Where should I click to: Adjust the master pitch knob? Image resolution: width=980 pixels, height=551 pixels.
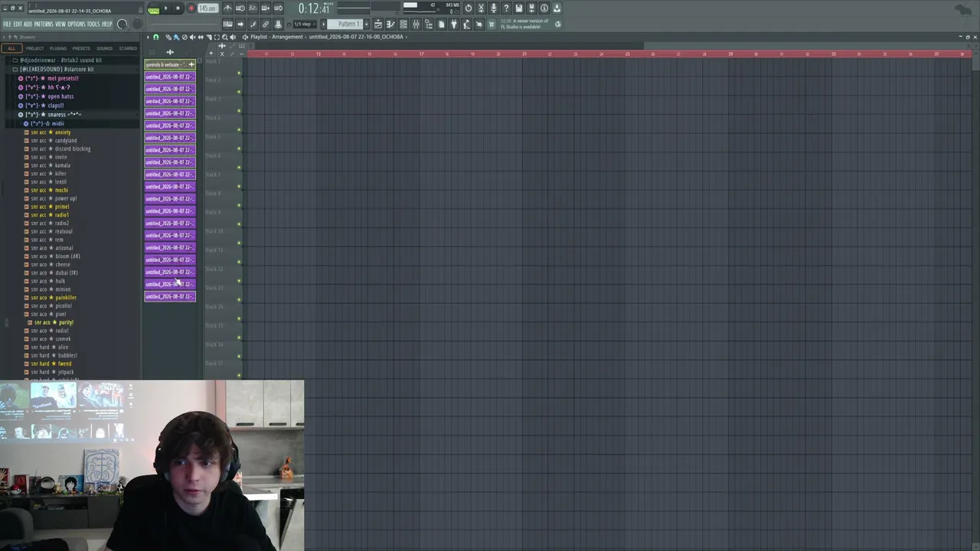138,24
